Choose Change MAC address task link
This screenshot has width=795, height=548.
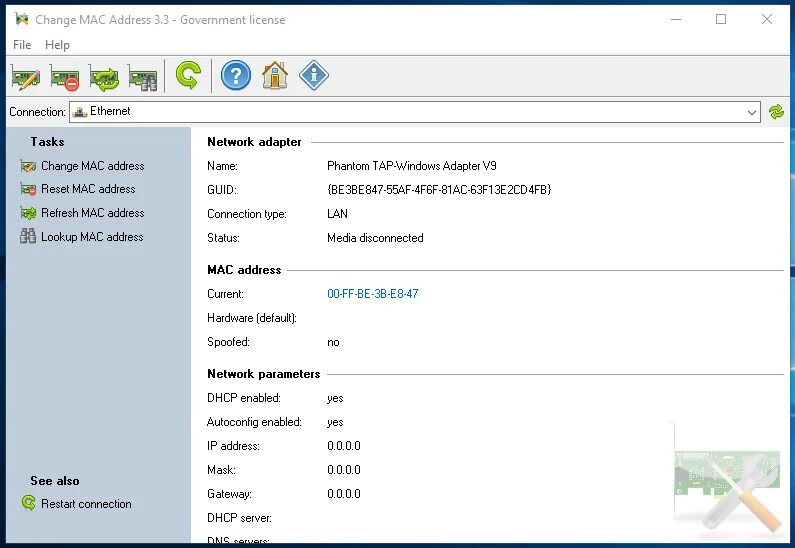[x=93, y=166]
